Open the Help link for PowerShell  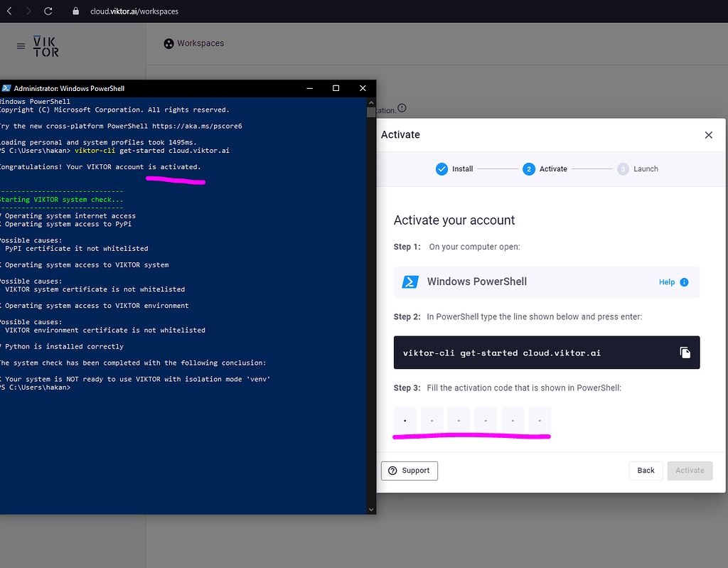(666, 282)
